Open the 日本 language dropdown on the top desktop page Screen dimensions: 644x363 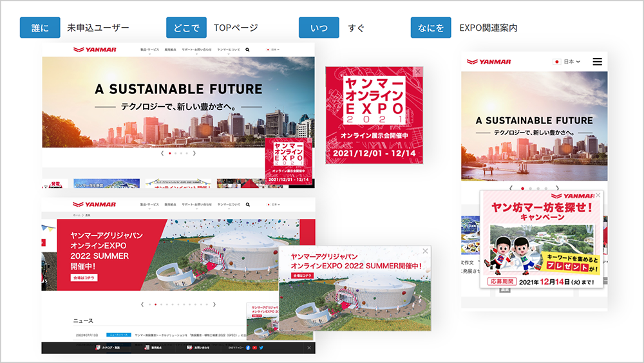pyautogui.click(x=274, y=50)
